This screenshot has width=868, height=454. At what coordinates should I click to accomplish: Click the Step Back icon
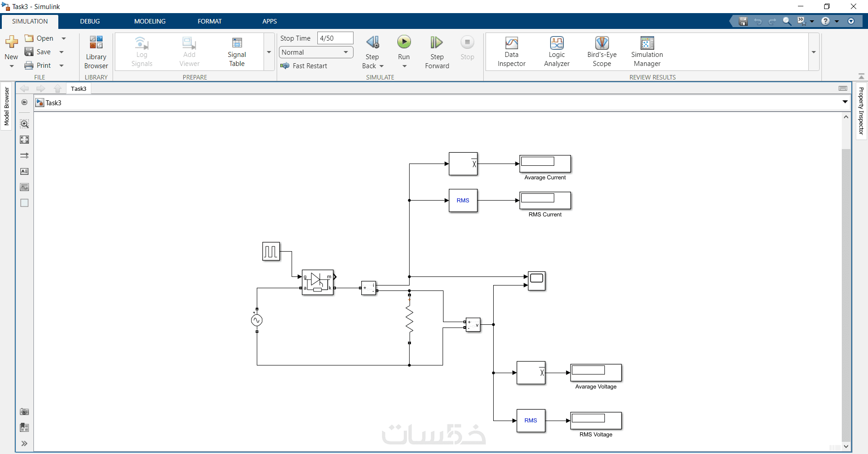(373, 42)
